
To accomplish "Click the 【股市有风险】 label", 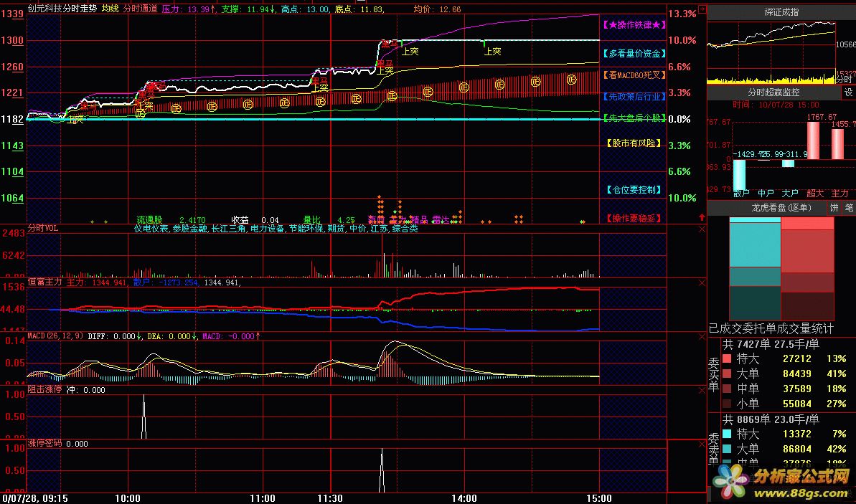I will 634,143.
